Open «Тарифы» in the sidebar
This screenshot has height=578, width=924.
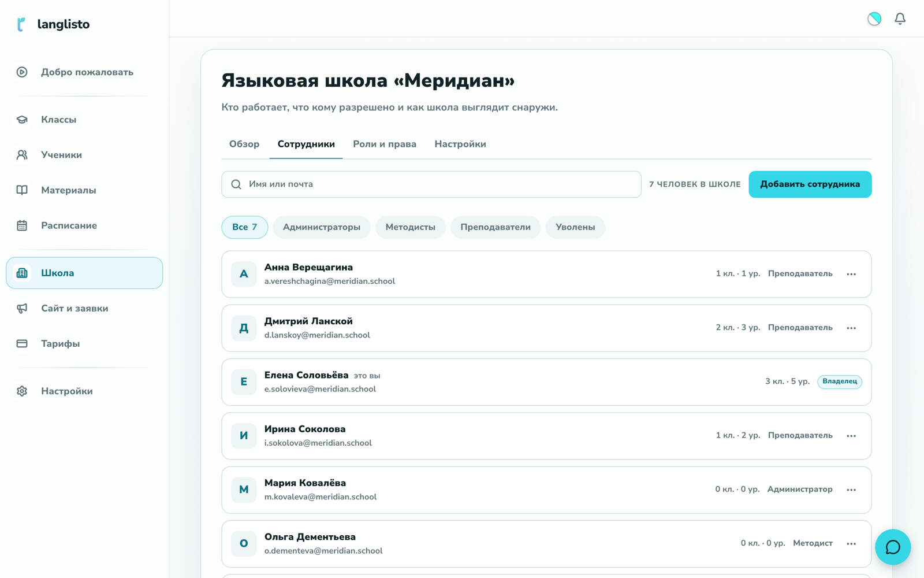[84, 343]
